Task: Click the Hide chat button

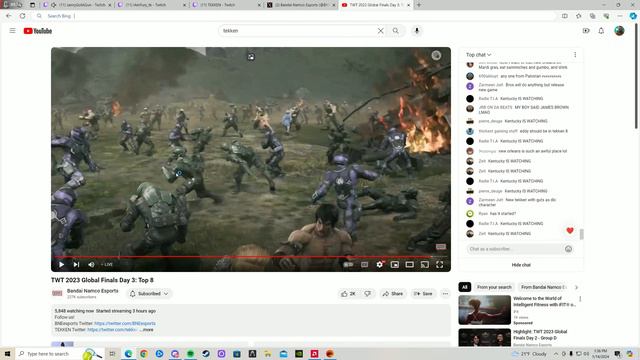Action: pos(521,265)
